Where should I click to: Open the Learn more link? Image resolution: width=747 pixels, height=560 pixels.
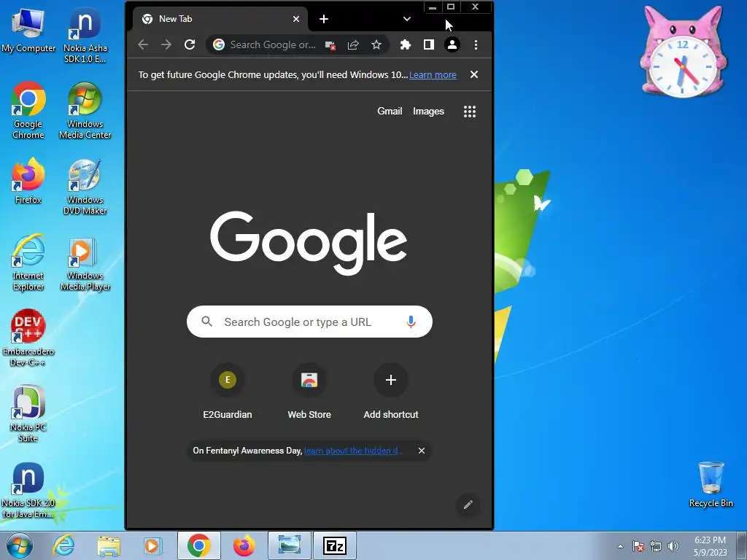(x=433, y=75)
